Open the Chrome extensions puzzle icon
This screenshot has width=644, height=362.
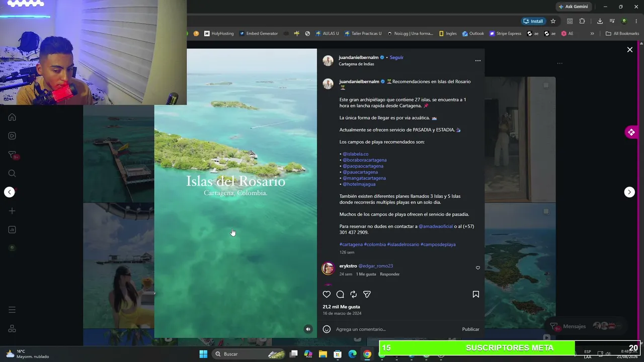coord(582,21)
